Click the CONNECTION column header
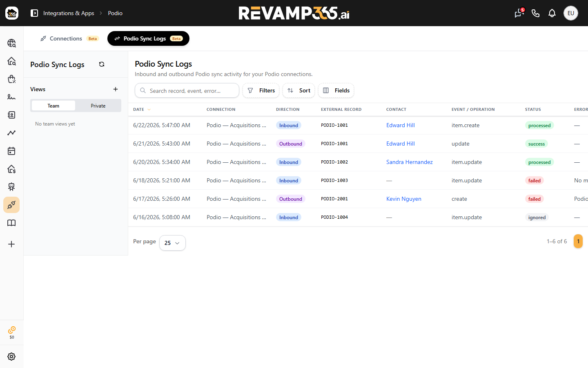Screen dimensions: 588x368 coord(221,109)
